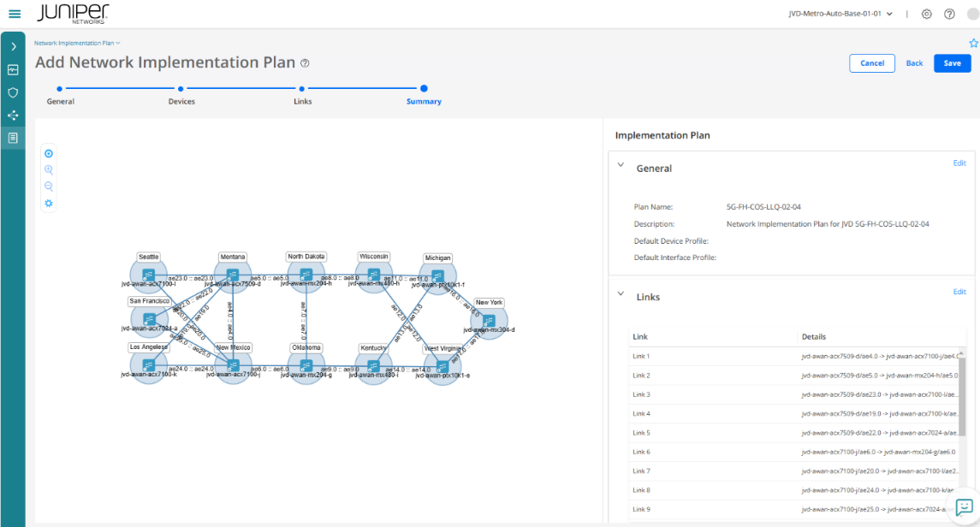Click the shield icon in left sidebar

[x=13, y=92]
